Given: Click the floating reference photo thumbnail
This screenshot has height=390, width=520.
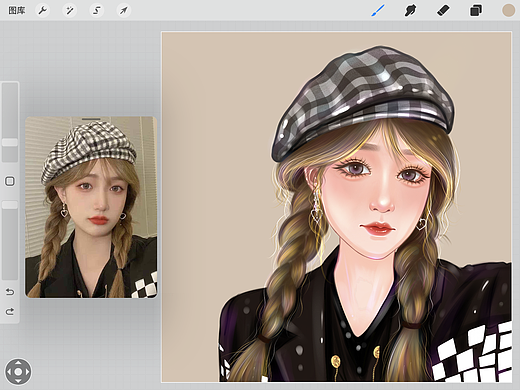Looking at the screenshot, I should point(91,207).
